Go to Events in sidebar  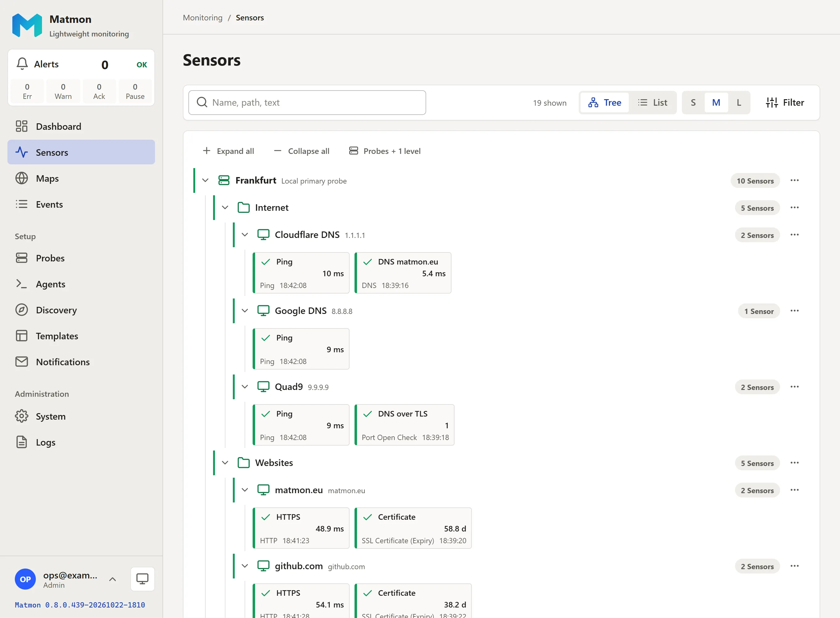click(81, 204)
